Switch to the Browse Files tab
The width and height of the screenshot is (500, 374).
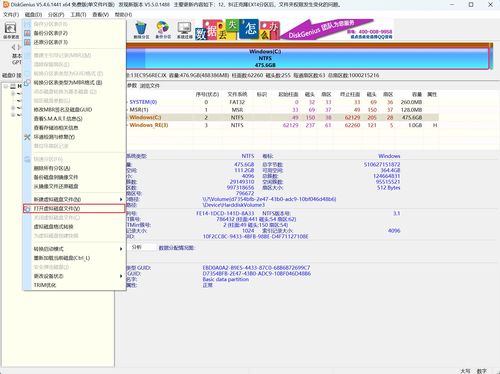pyautogui.click(x=150, y=86)
